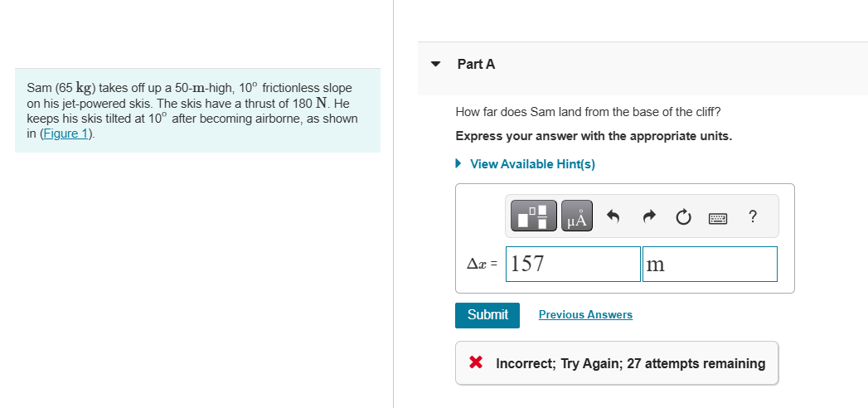Viewport: 868px width, 408px height.
Task: Collapse Part A with the triangle arrow
Action: tap(437, 64)
